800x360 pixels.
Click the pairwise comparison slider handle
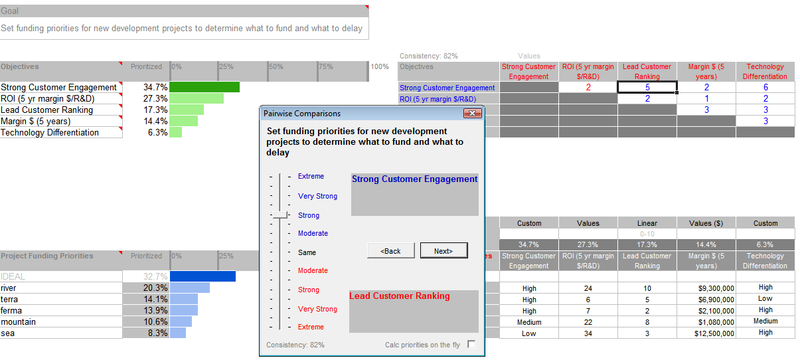coord(280,216)
